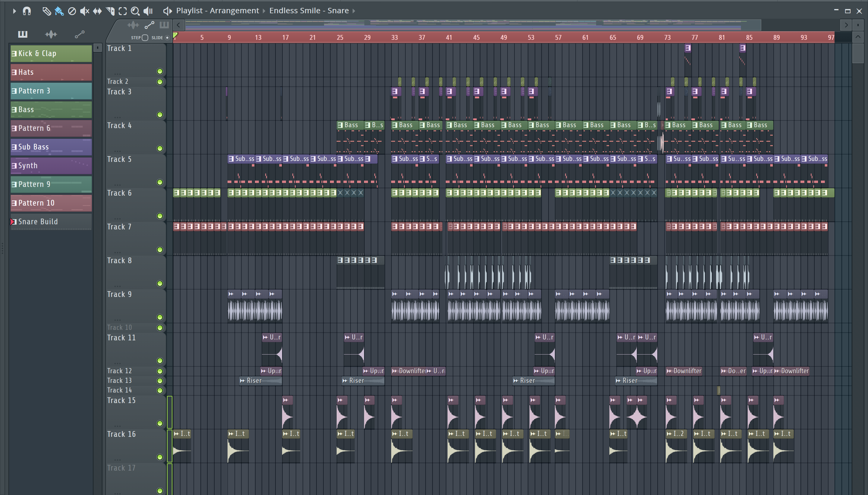Open Playlist - Arrangement breadcrumb menu
The height and width of the screenshot is (495, 868).
(x=218, y=11)
